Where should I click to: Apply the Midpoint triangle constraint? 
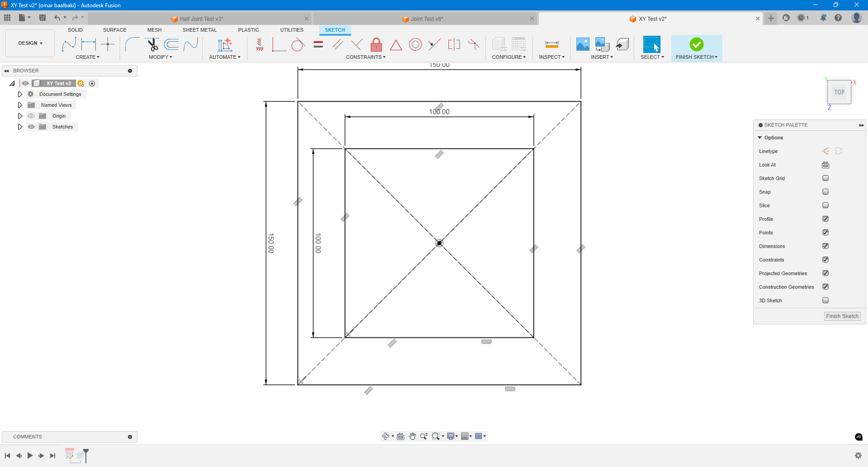pos(396,44)
